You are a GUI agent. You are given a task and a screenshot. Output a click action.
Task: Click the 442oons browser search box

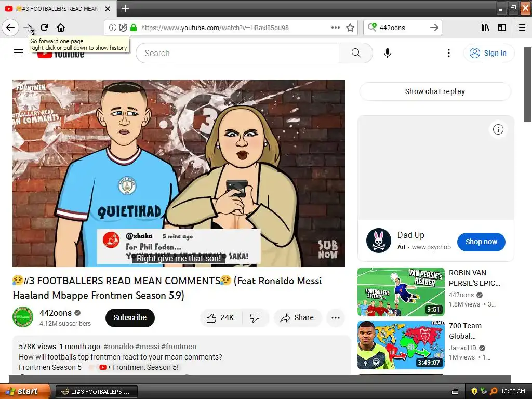tap(402, 28)
